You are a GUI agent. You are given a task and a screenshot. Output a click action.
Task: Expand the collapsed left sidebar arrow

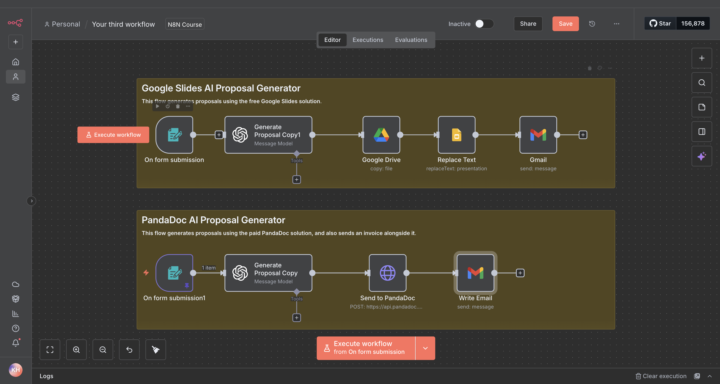(x=31, y=201)
